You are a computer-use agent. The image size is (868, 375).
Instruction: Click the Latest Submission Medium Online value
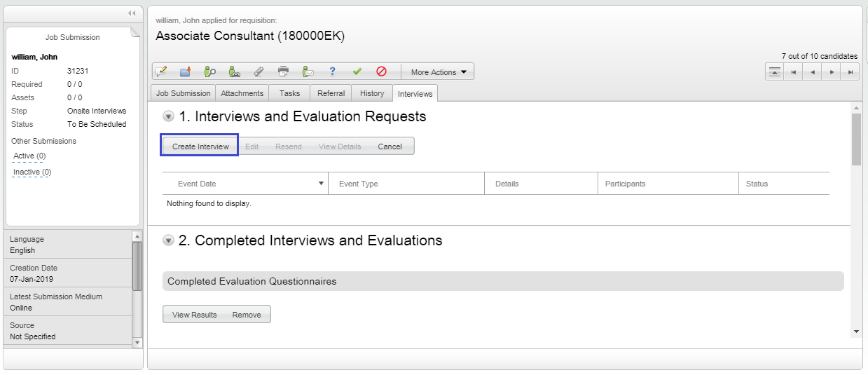[x=21, y=308]
